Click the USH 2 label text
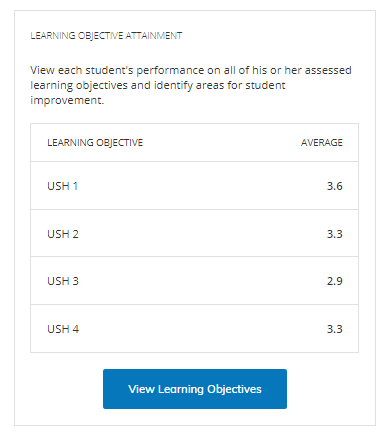390x438 pixels. click(x=63, y=234)
